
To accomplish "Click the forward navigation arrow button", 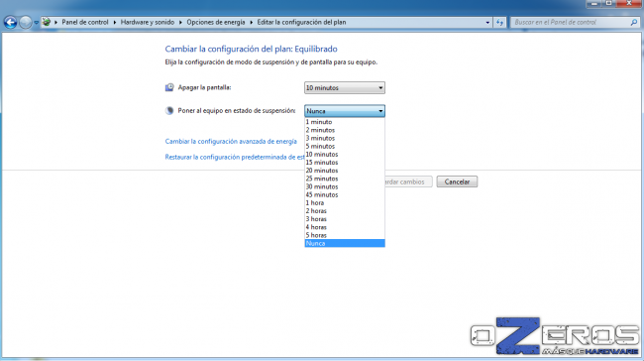I will [x=26, y=22].
